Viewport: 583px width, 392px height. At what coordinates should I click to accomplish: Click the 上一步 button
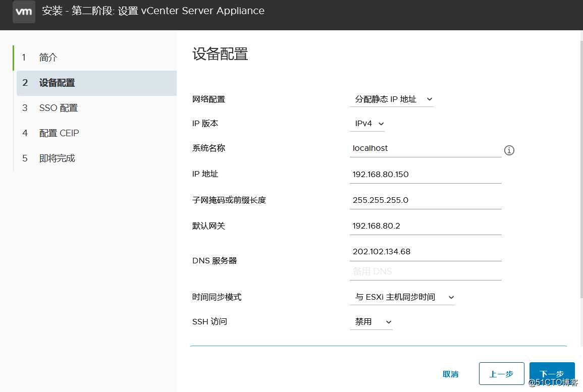(x=501, y=374)
